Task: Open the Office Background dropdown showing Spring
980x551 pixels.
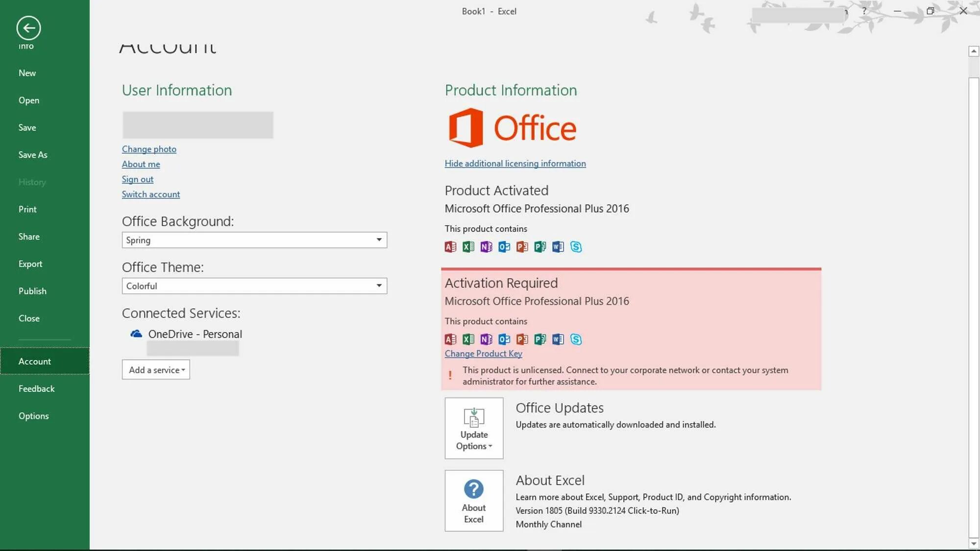Action: click(x=254, y=240)
